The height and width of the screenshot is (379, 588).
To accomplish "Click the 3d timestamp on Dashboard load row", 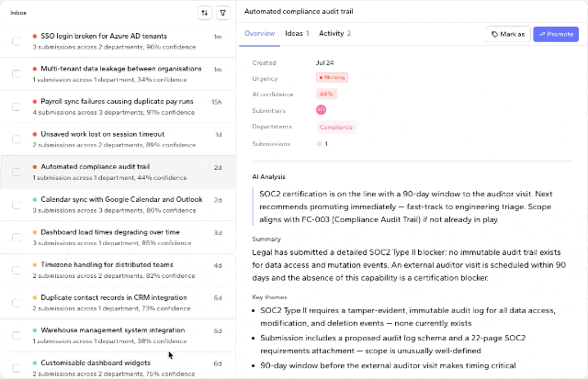I will [218, 232].
